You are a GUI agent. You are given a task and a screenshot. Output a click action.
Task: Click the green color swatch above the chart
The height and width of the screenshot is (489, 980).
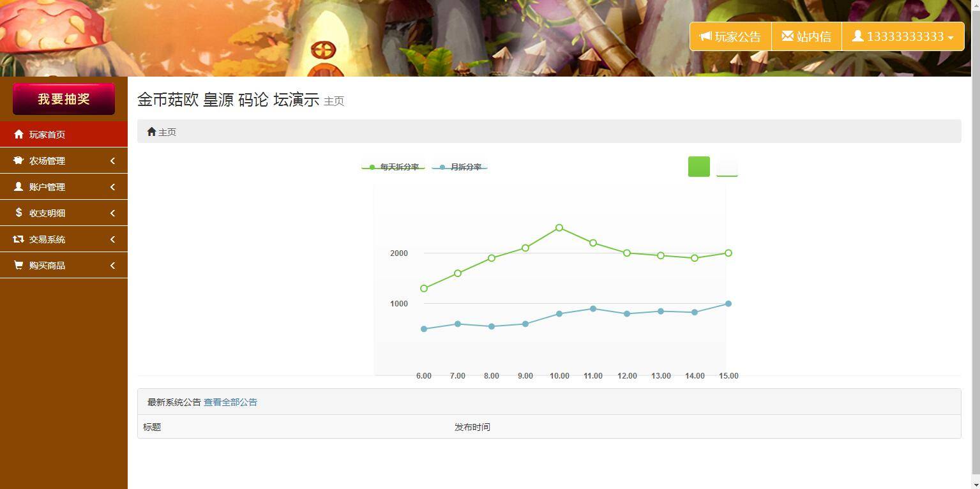[698, 166]
